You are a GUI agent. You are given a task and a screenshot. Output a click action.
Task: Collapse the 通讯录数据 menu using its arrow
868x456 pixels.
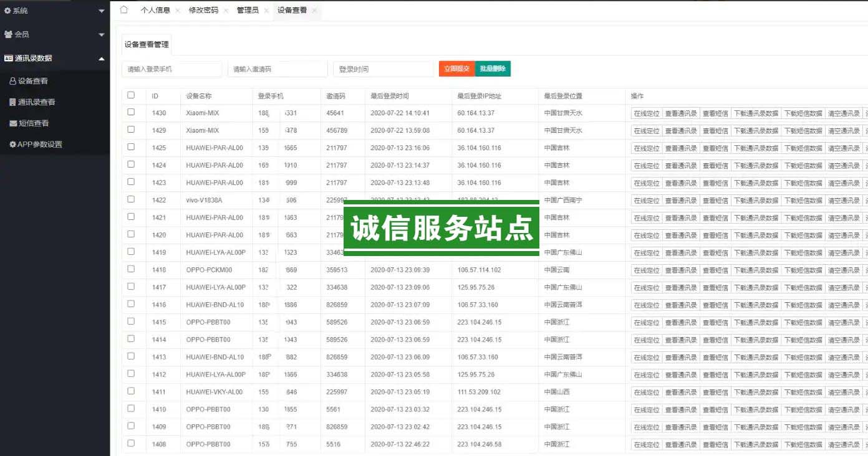pyautogui.click(x=102, y=59)
